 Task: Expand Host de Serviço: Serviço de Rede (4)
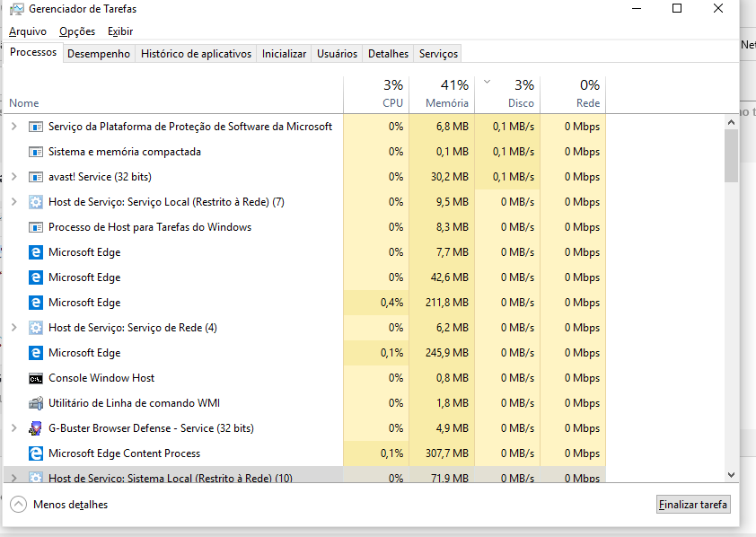click(14, 327)
